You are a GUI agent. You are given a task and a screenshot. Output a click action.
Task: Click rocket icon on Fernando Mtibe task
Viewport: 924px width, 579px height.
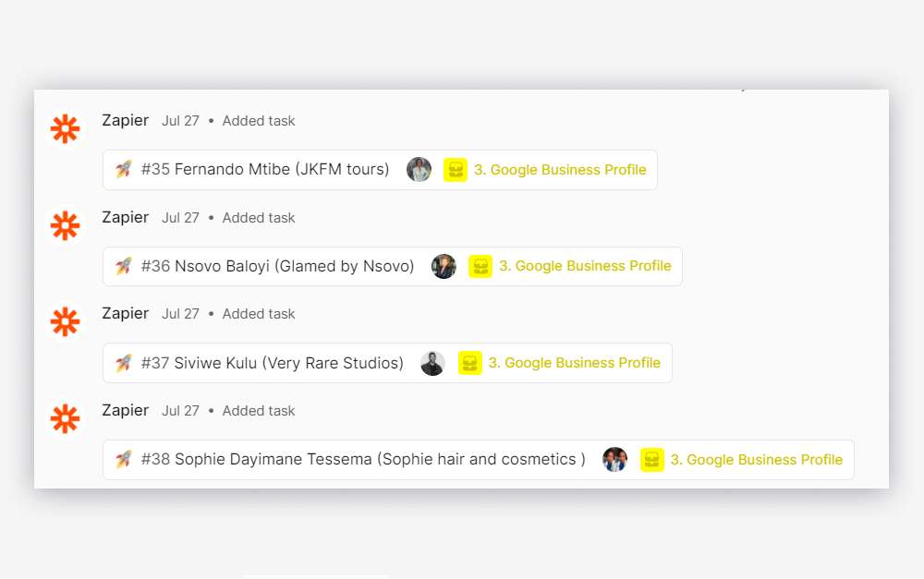pos(123,170)
